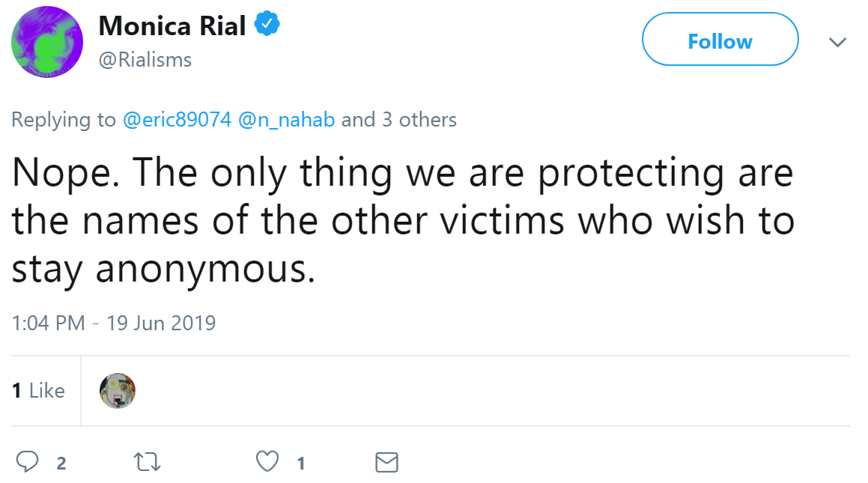Expand the chevron menu beside Follow
The height and width of the screenshot is (483, 868).
837,42
